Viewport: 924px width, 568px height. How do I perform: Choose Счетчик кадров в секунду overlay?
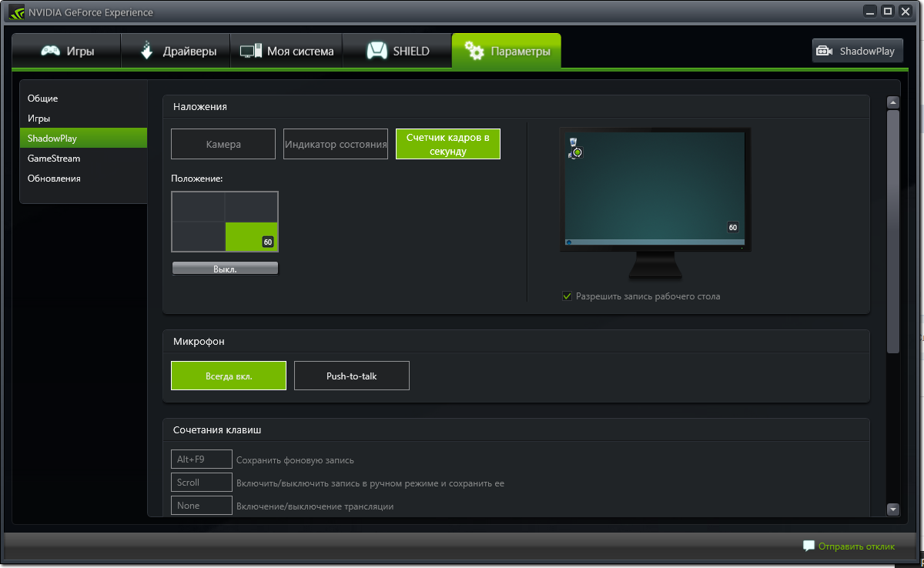[448, 144]
